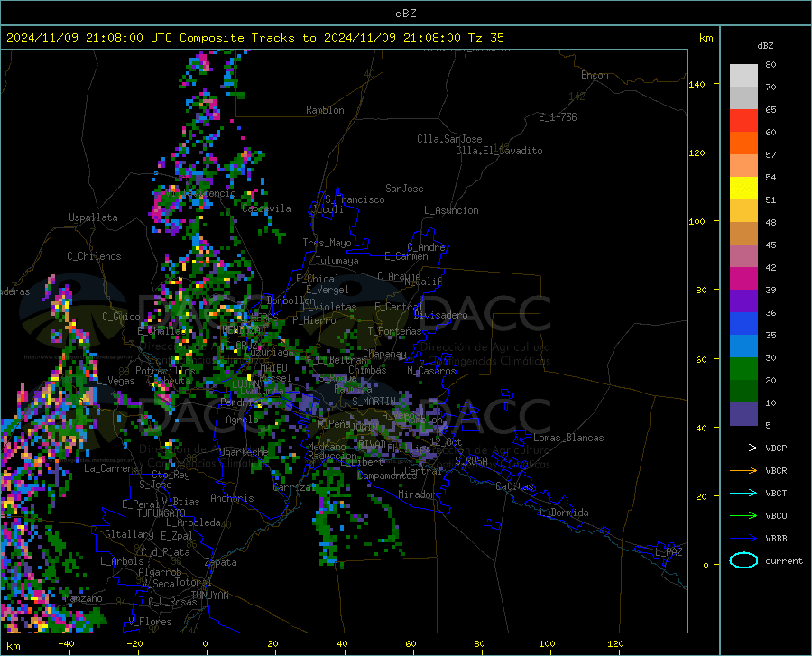Click the blue VBBB arrow symbol
The image size is (812, 656).
point(743,538)
